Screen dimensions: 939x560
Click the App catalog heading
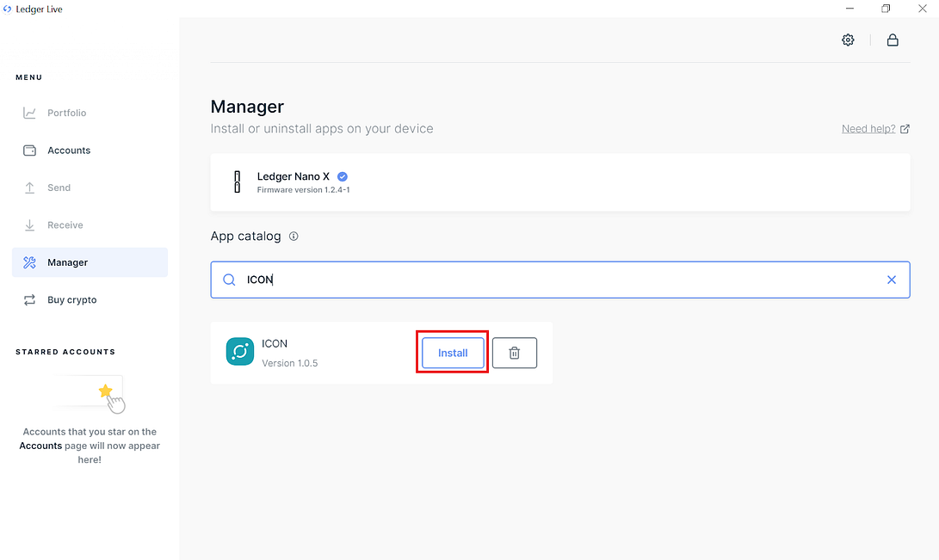245,237
